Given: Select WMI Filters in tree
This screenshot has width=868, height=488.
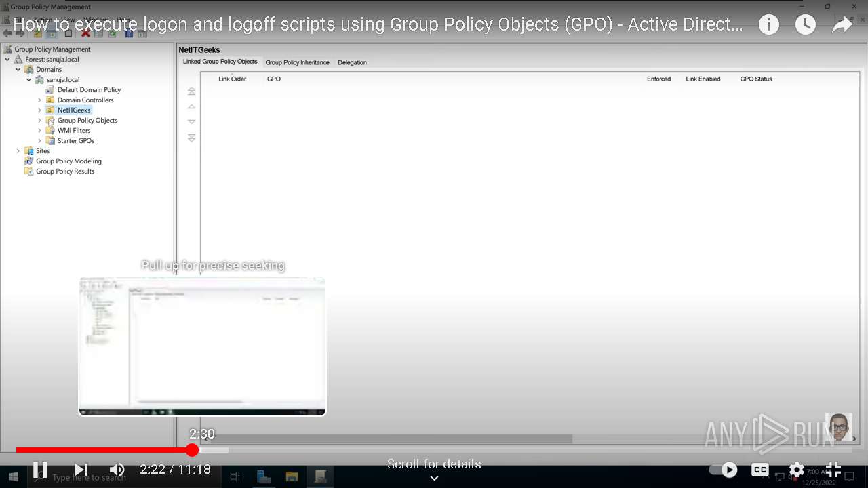Looking at the screenshot, I should [74, 130].
